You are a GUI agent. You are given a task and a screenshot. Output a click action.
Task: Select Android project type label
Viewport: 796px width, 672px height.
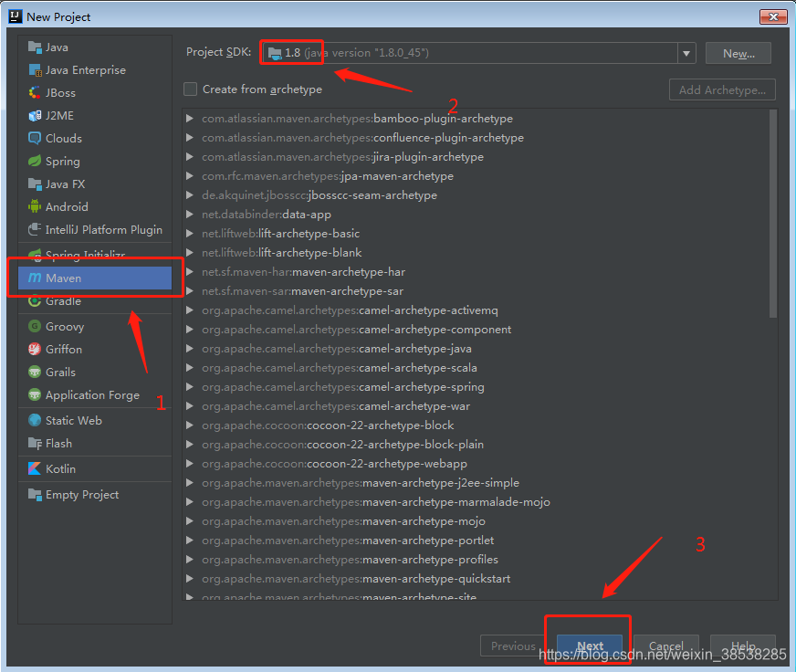[x=67, y=206]
